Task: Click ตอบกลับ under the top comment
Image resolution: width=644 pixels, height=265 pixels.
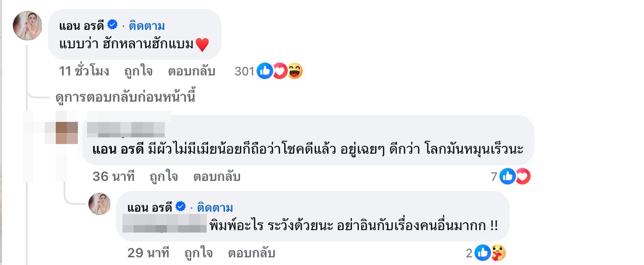Action: pyautogui.click(x=191, y=71)
